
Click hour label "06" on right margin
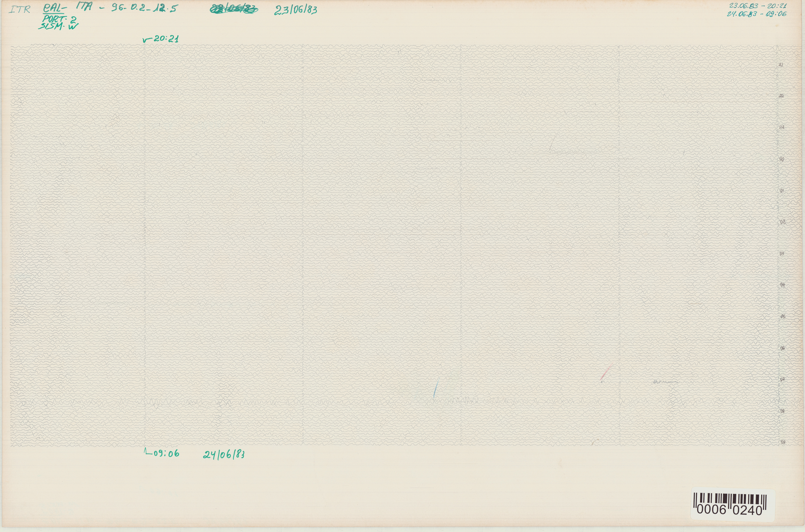tap(783, 348)
